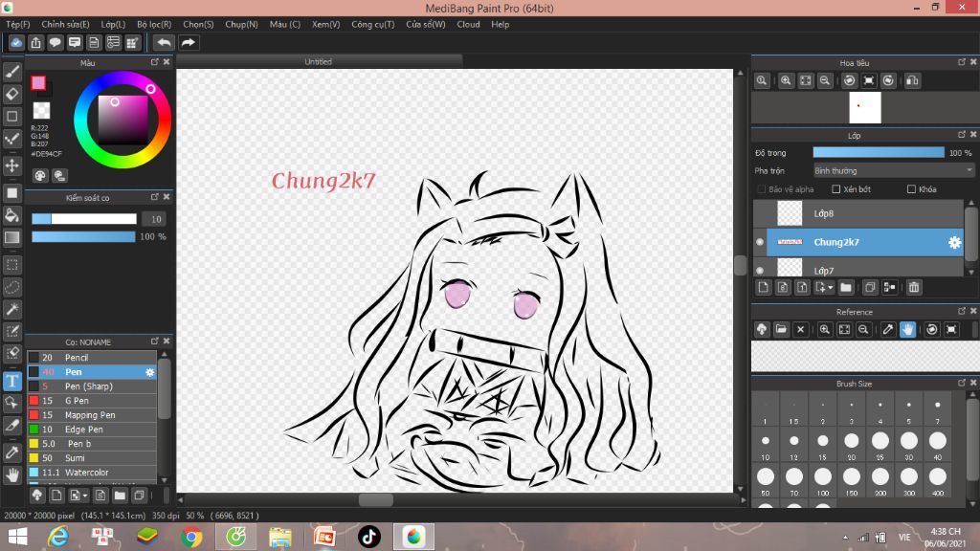This screenshot has height=551, width=980.
Task: Click the foreground pink color swatch
Action: 38,82
